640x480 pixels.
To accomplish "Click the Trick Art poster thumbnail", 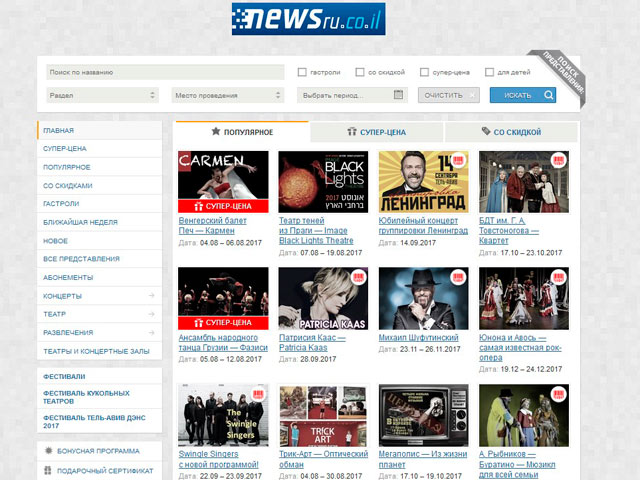I will 323,415.
